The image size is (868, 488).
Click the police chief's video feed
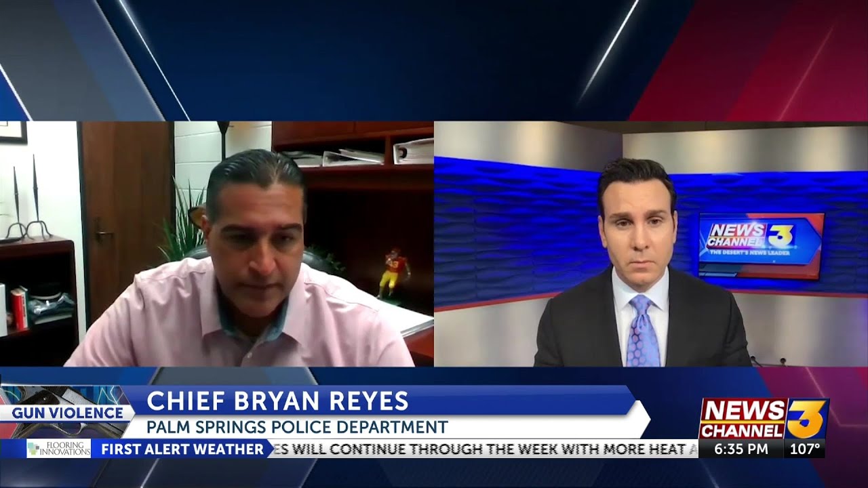click(217, 244)
